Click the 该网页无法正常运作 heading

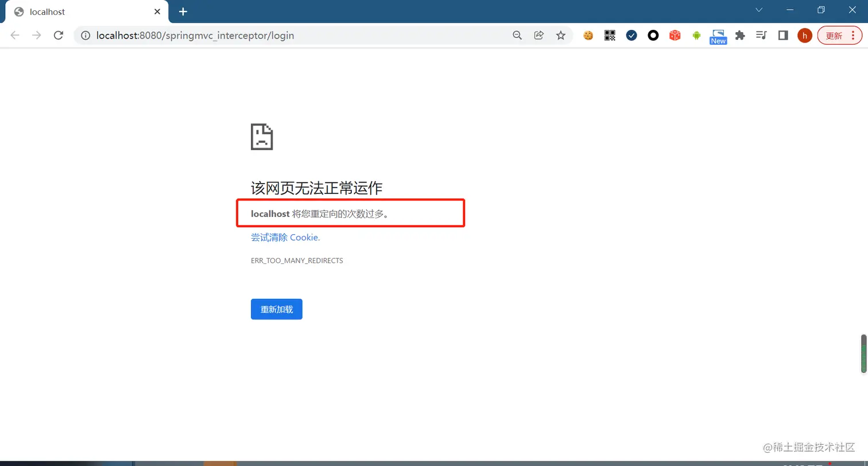[x=317, y=188]
